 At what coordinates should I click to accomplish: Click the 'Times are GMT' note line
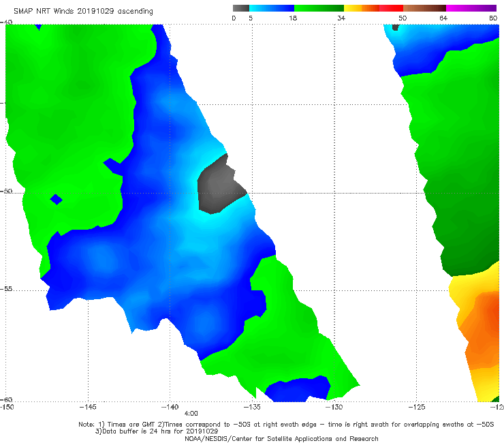point(286,425)
